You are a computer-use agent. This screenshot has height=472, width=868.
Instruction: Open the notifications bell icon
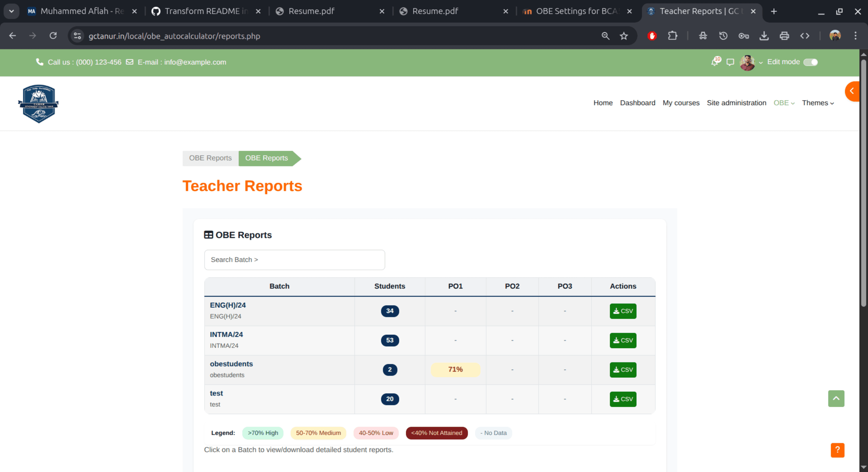click(714, 62)
